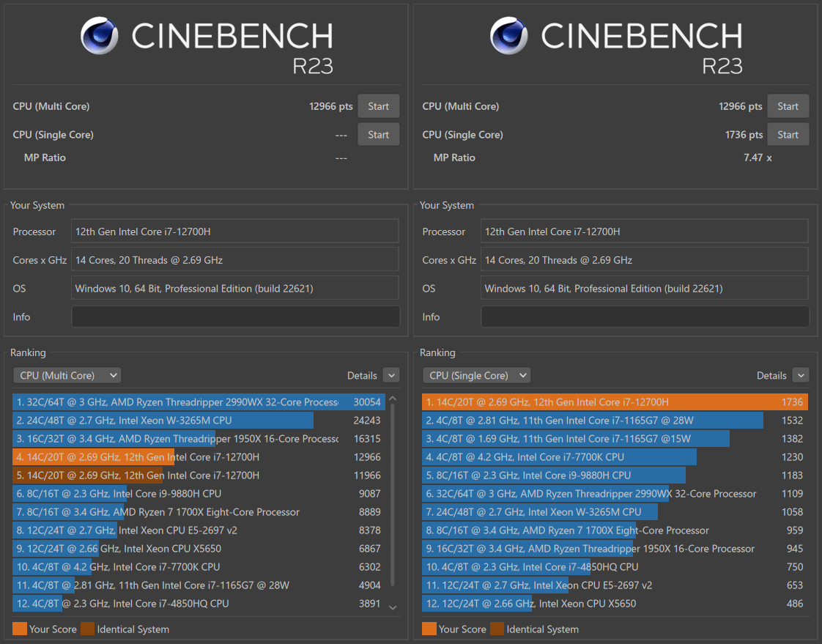Image resolution: width=822 pixels, height=644 pixels.
Task: Click the Info input field in the left window
Action: click(235, 317)
